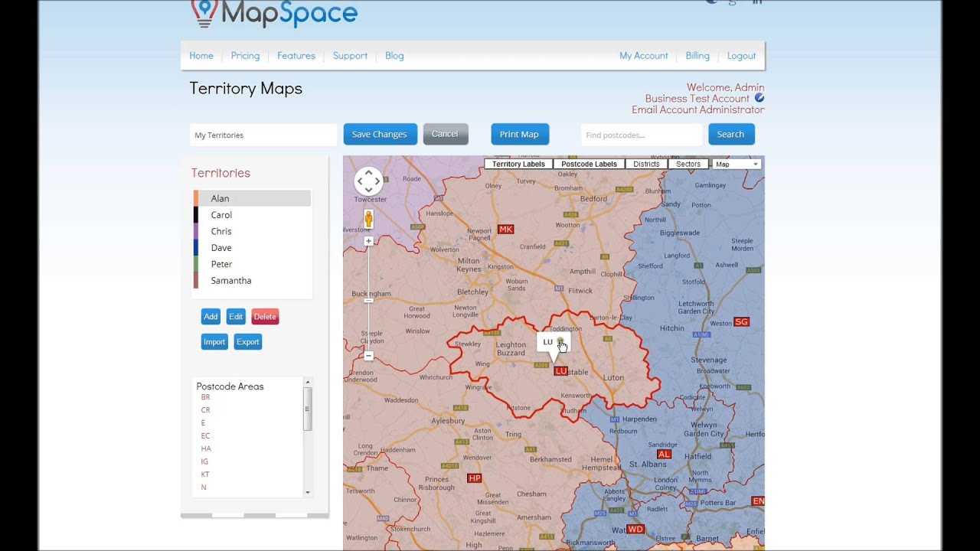
Task: Click the SG postcode marker on the map
Action: coord(741,322)
